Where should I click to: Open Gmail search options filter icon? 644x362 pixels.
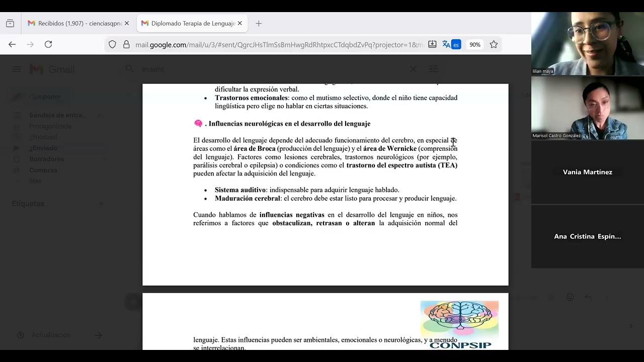(433, 69)
